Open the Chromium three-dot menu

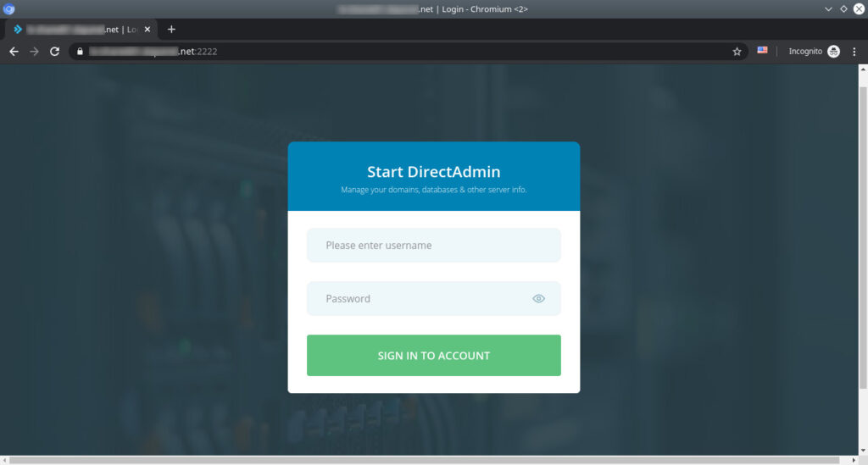tap(854, 52)
